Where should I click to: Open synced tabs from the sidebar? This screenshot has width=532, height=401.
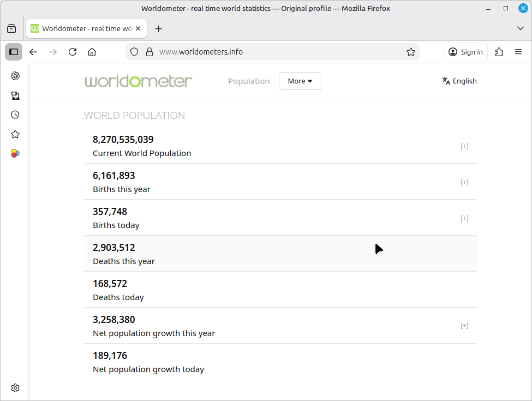tap(15, 95)
